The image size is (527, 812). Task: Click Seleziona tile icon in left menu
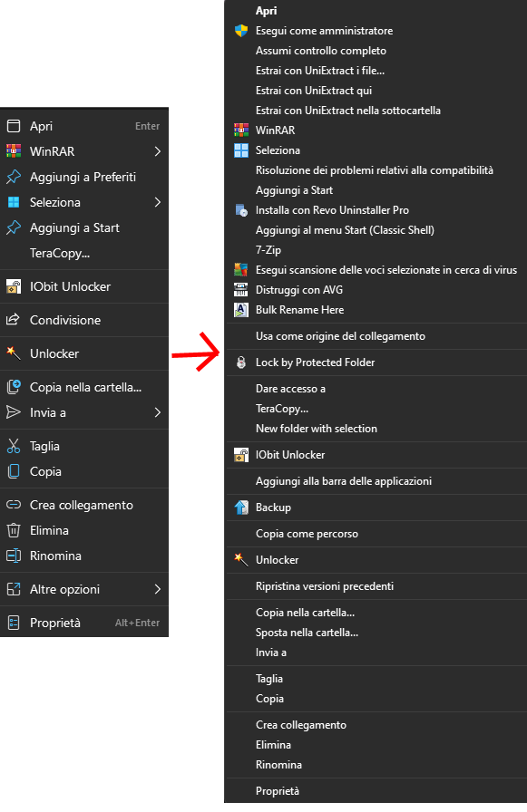click(x=14, y=202)
